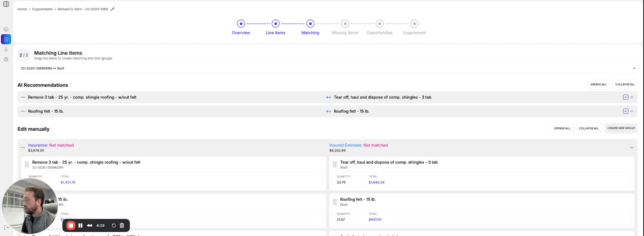The image size is (644, 236).
Task: Collapse the Not matched group chevron
Action: [632, 147]
